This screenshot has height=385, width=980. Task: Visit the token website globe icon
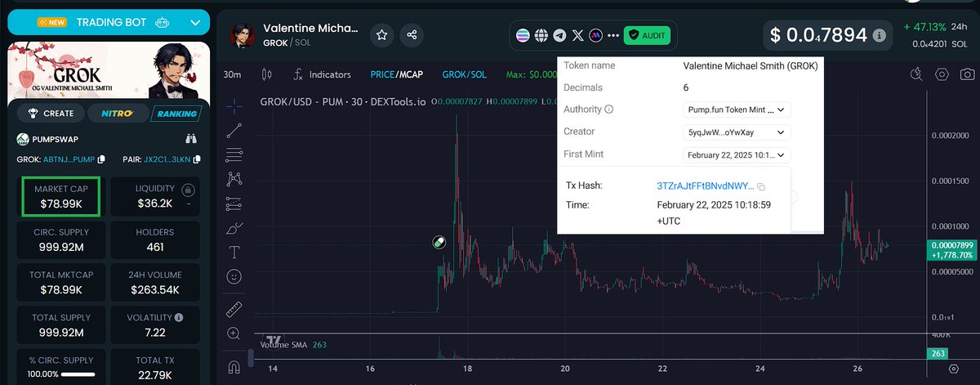(541, 35)
